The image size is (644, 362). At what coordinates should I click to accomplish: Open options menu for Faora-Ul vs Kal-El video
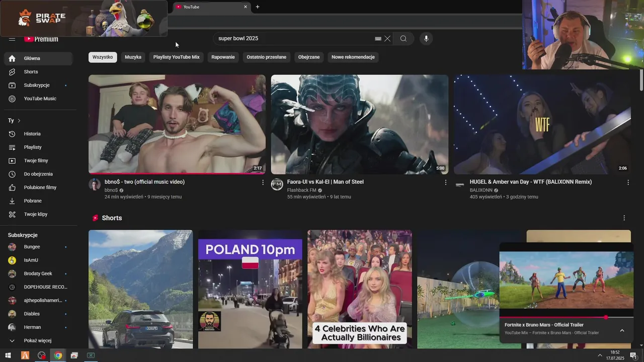[445, 183]
